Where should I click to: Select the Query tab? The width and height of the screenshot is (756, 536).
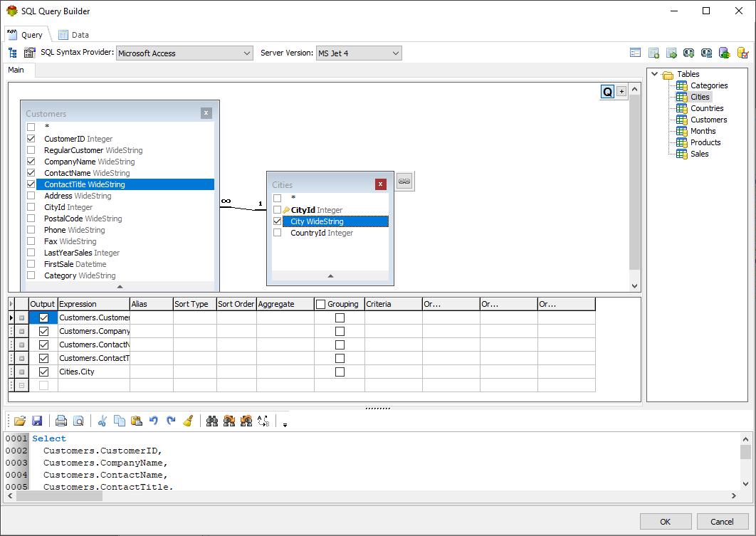tap(26, 35)
